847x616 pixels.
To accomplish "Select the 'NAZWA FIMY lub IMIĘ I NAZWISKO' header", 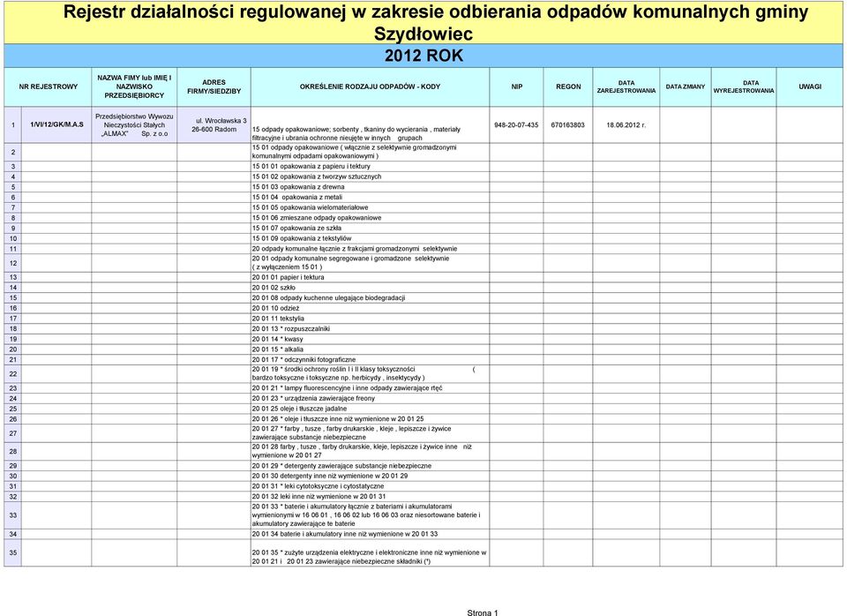I will coord(134,86).
